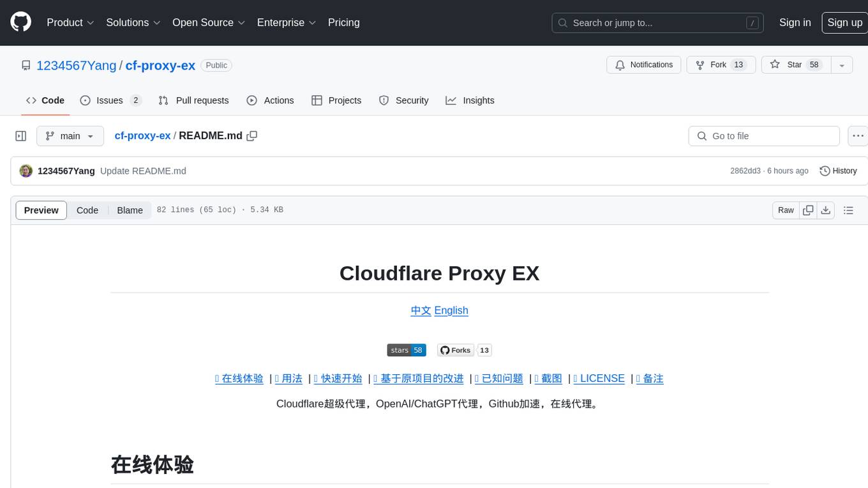The height and width of the screenshot is (488, 868).
Task: Click the Forks 13 badge
Action: 464,350
